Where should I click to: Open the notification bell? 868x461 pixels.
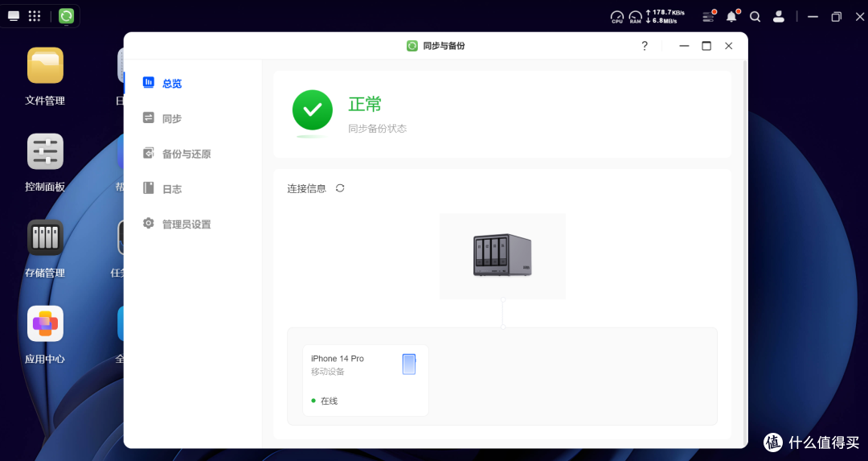pyautogui.click(x=732, y=17)
